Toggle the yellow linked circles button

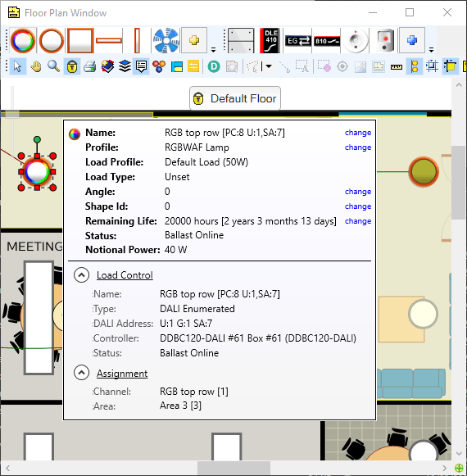[415, 66]
